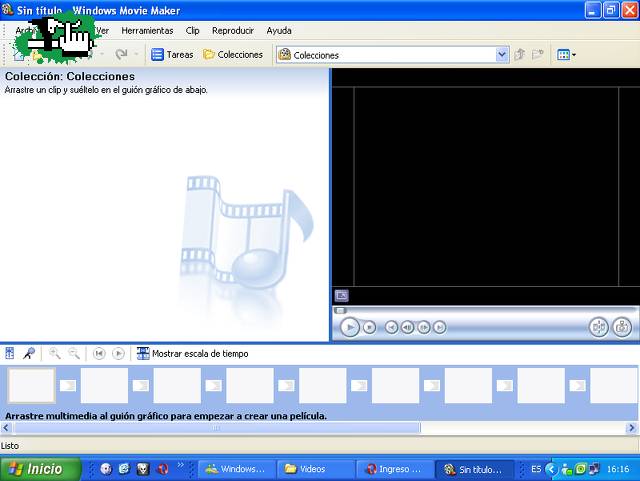The image size is (640, 481).
Task: Open the red Opera quick launch icon
Action: click(x=163, y=469)
